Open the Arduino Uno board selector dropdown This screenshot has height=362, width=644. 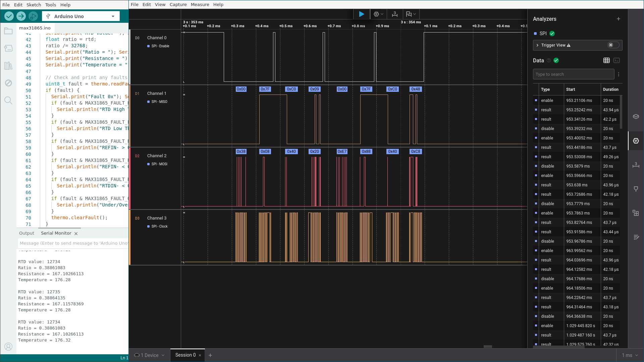(80, 16)
